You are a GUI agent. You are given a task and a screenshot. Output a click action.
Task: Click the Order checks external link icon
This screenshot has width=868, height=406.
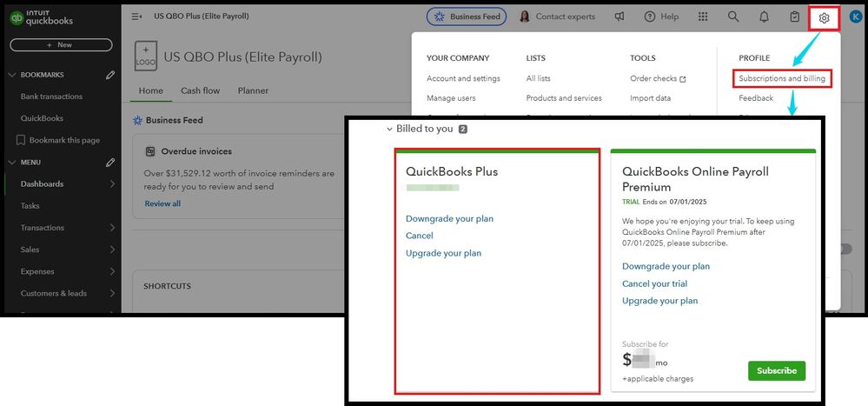click(683, 79)
